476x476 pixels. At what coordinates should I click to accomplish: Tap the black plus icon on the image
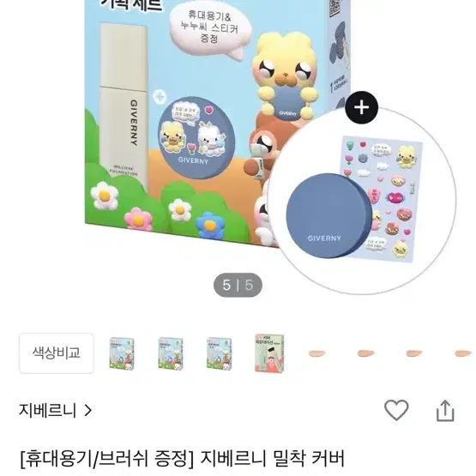tap(362, 107)
